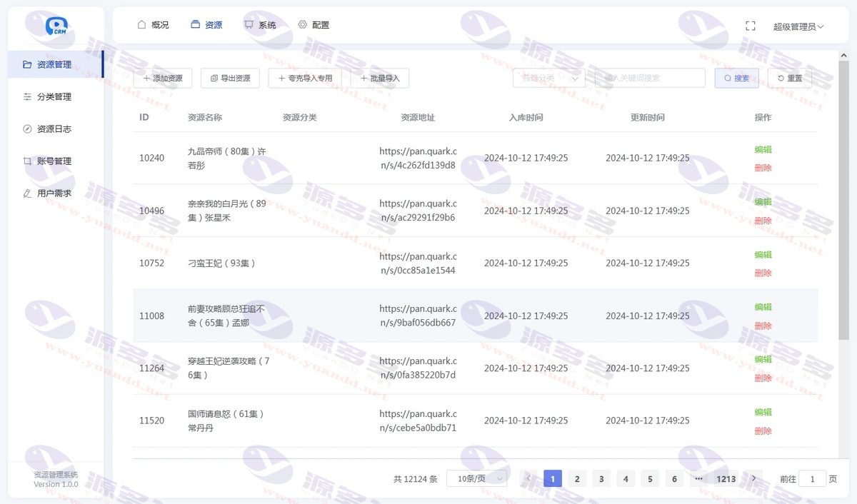Go to page 5
857x504 pixels.
click(x=650, y=478)
